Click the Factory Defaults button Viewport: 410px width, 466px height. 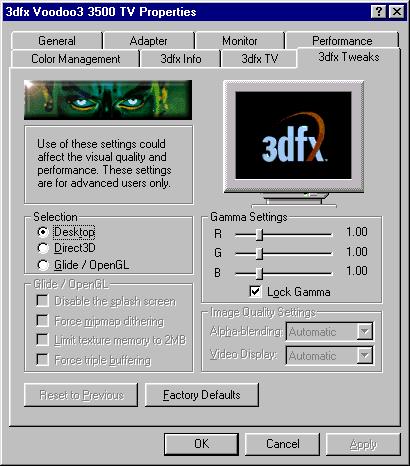pyautogui.click(x=202, y=395)
